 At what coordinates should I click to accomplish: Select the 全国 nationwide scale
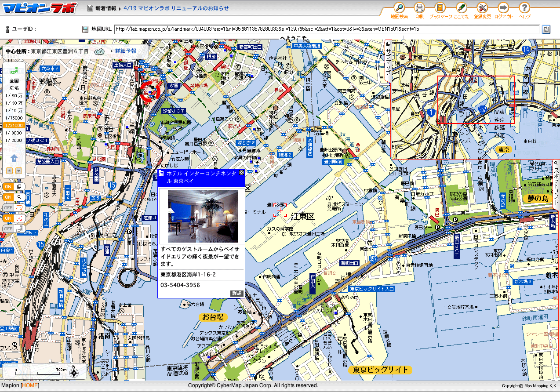(14, 80)
